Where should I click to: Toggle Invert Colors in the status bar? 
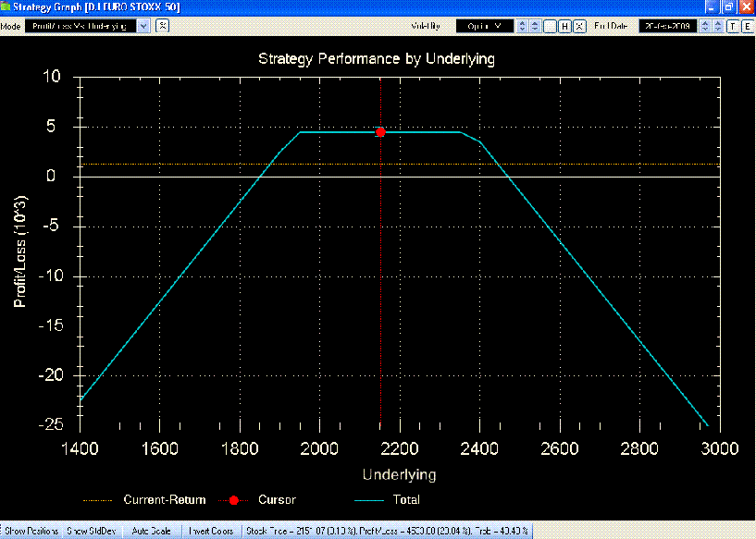pos(211,531)
